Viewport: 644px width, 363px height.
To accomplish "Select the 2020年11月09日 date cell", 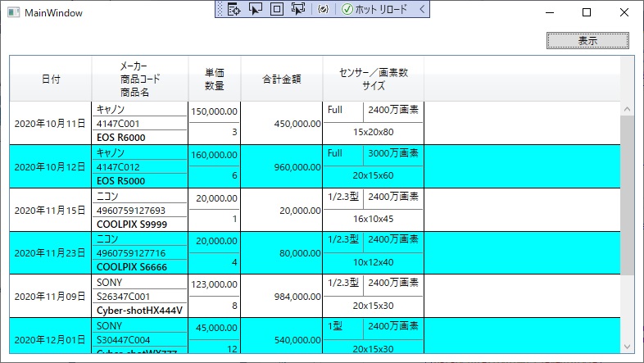I will point(50,297).
